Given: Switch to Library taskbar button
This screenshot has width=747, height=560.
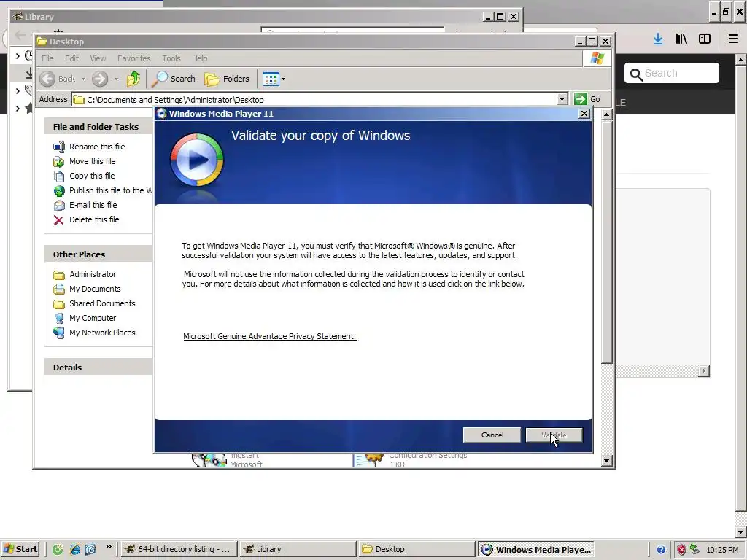Looking at the screenshot, I should (298, 549).
